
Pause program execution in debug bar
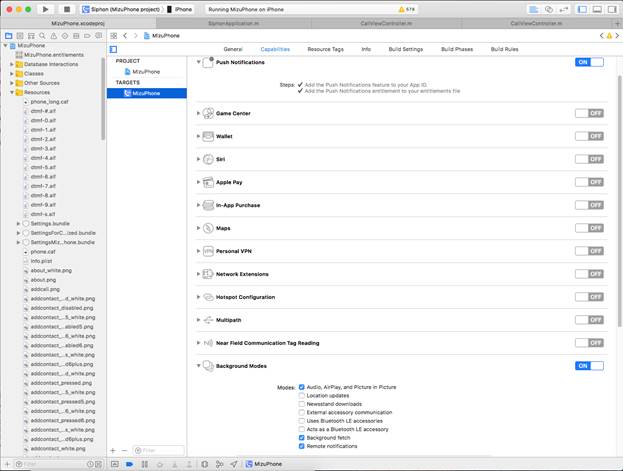145,464
